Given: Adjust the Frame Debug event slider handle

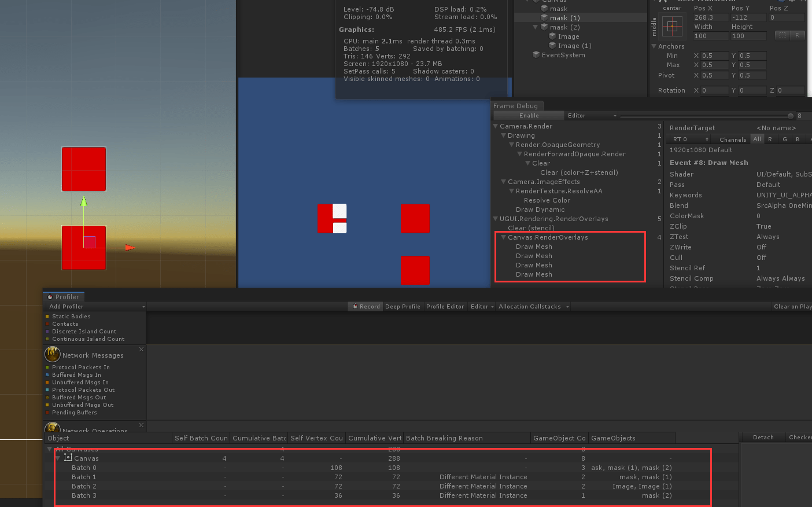Looking at the screenshot, I should (x=790, y=116).
